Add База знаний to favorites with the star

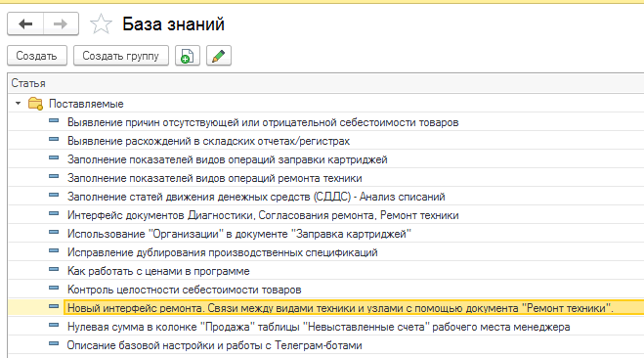pos(101,23)
